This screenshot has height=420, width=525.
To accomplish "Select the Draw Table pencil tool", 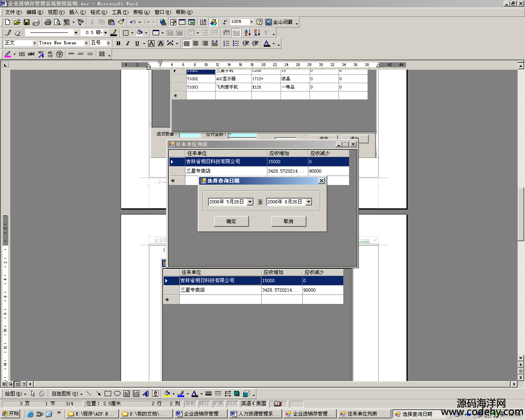I will (8, 33).
